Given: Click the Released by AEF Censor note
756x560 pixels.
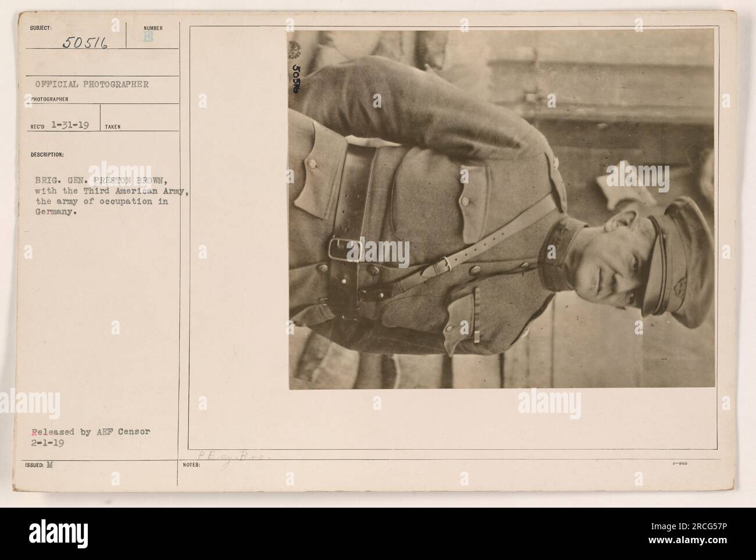Looking at the screenshot, I should 92,431.
